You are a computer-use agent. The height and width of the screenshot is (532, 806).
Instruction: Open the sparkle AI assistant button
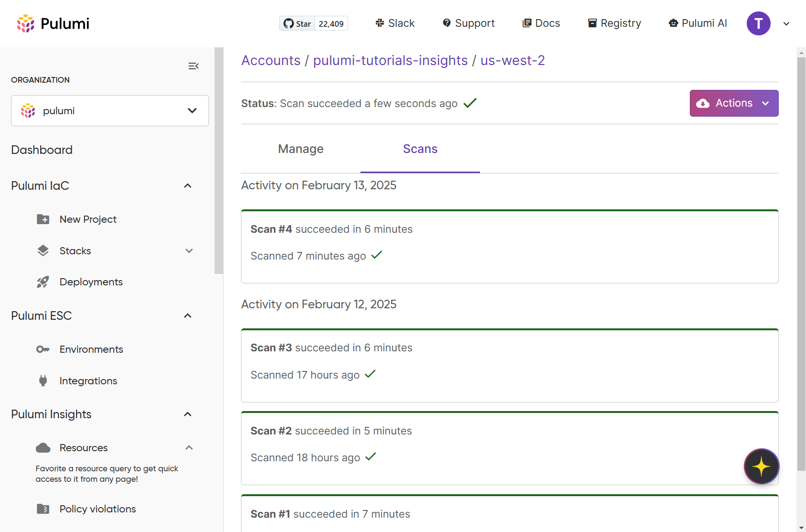click(x=761, y=466)
